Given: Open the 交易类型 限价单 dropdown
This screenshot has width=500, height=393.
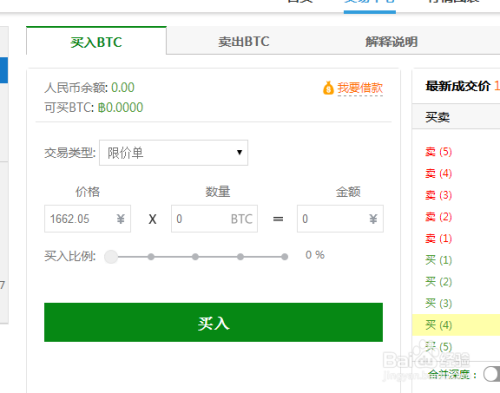Looking at the screenshot, I should (173, 153).
